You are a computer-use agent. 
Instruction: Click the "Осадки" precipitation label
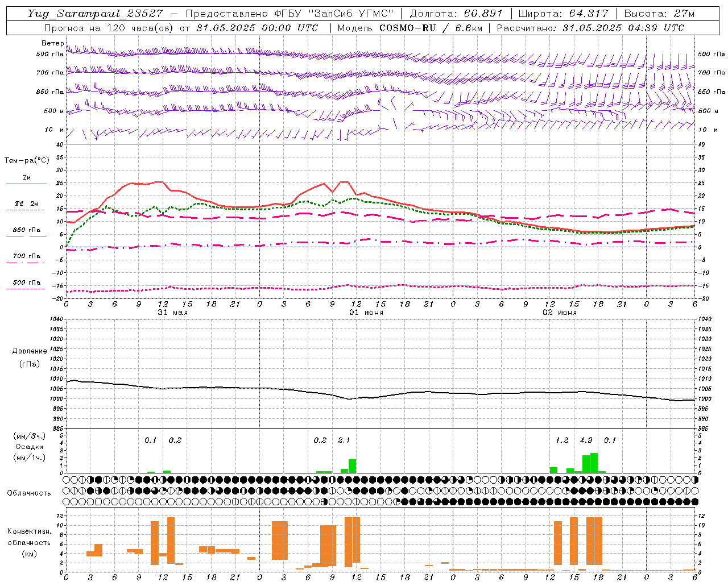[29, 447]
